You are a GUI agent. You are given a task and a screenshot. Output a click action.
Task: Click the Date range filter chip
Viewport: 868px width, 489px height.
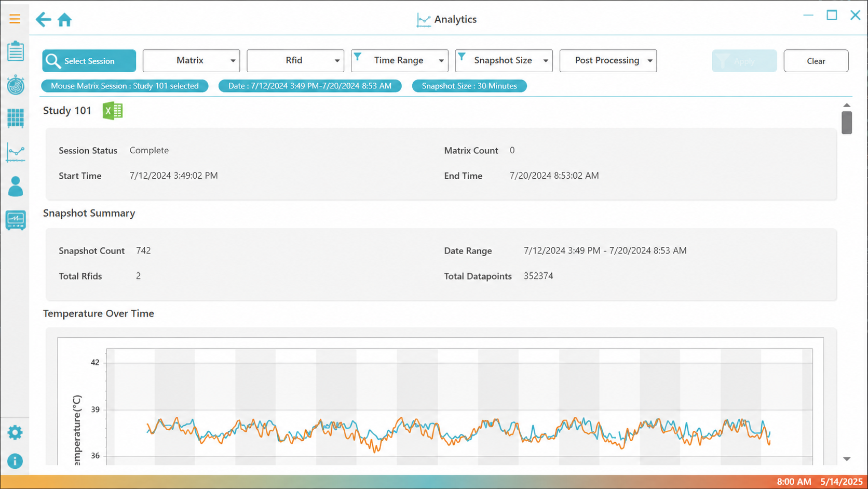point(310,86)
